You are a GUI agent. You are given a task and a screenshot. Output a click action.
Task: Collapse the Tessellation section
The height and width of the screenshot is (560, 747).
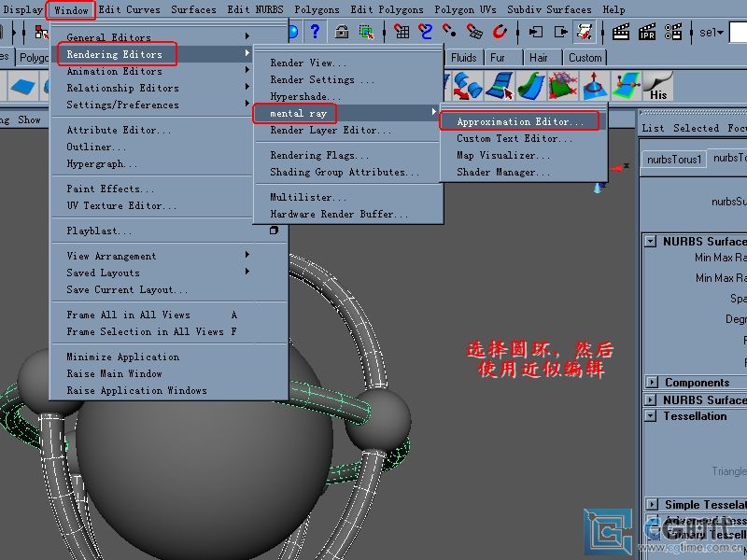point(650,415)
